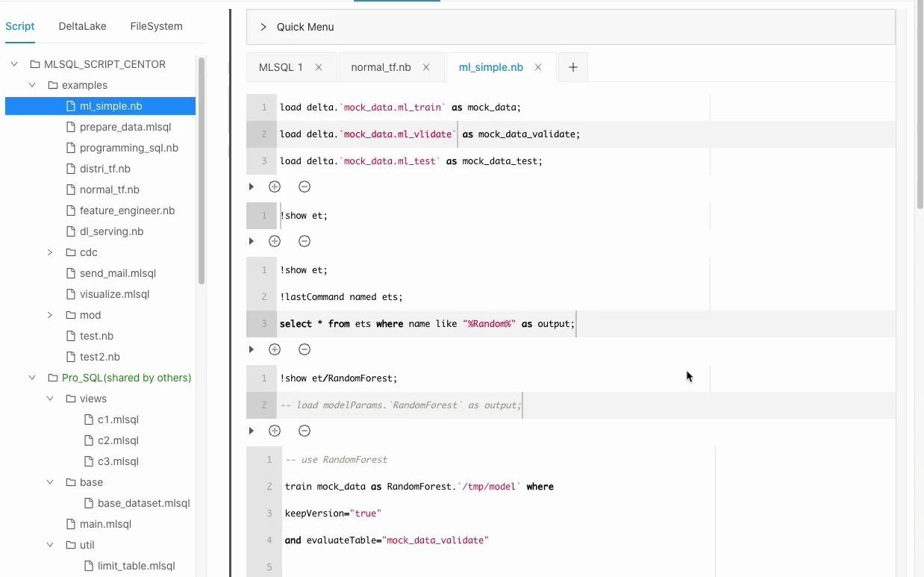Switch to the normal_tf.nb notebook tab
This screenshot has width=924, height=577.
tap(381, 66)
